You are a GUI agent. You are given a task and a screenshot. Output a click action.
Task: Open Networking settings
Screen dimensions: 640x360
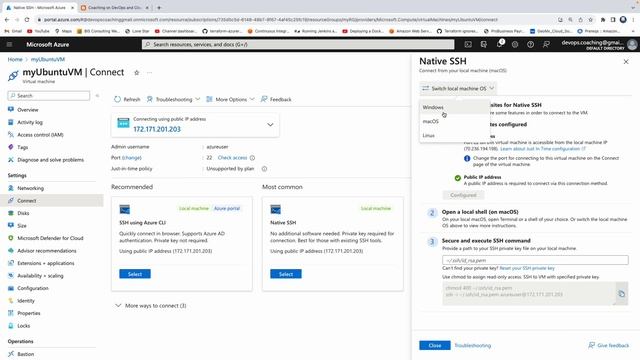(30, 188)
